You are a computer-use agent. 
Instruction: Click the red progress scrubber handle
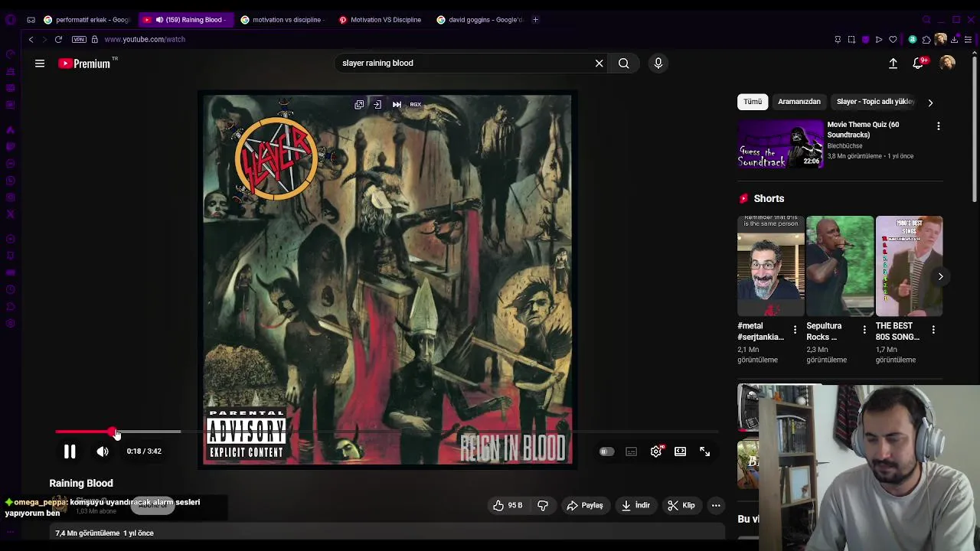tap(113, 432)
